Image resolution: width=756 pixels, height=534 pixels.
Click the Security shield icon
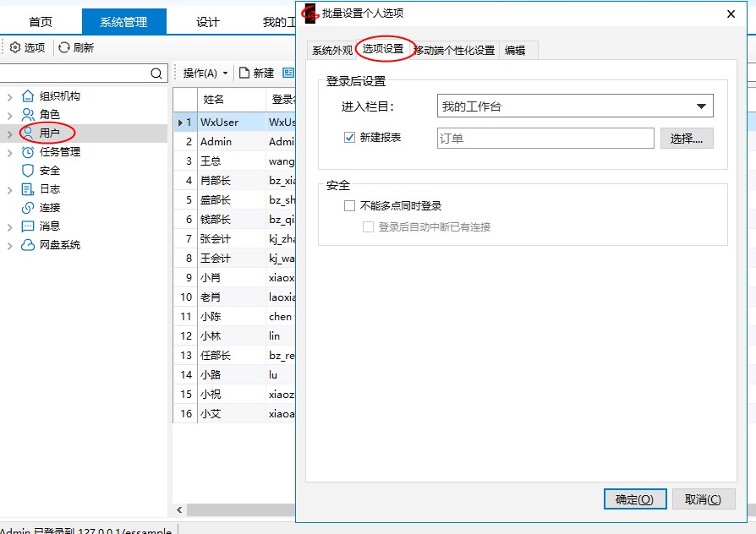28,171
